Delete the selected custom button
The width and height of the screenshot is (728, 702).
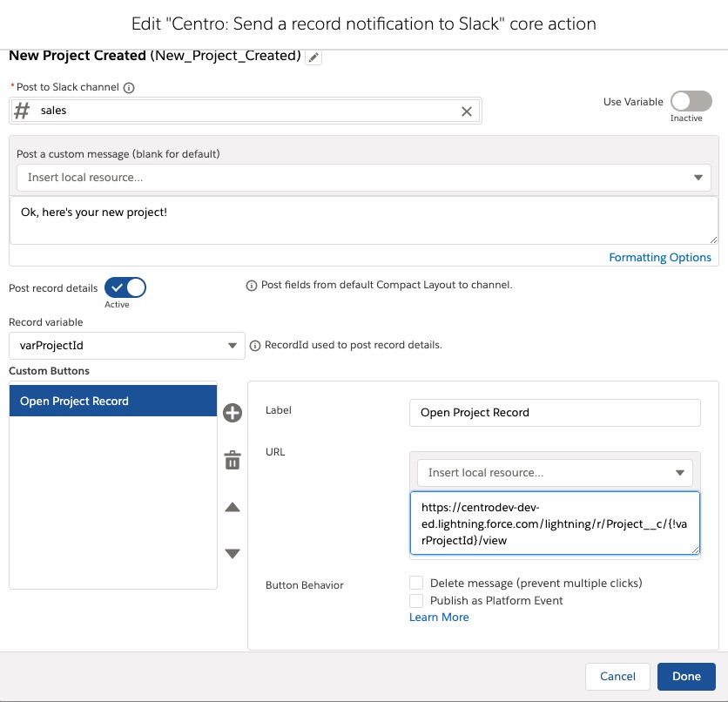tap(233, 460)
